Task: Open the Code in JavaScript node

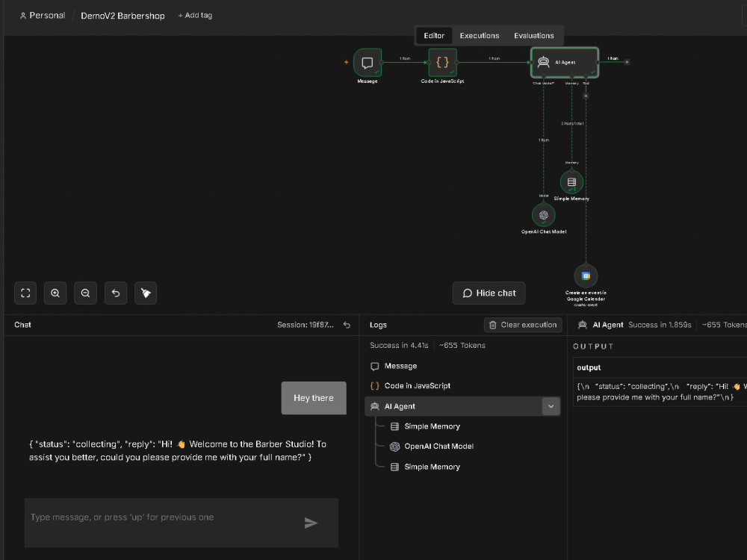Action: [x=442, y=63]
